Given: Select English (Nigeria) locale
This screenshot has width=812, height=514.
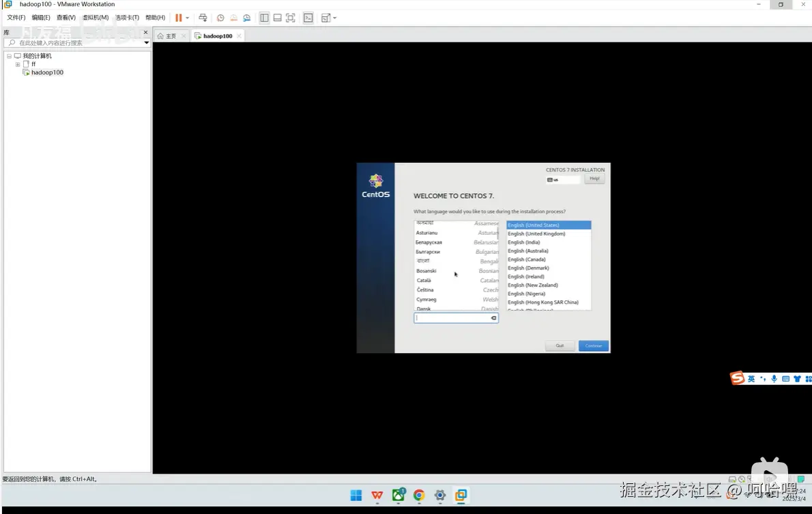Looking at the screenshot, I should [x=549, y=294].
